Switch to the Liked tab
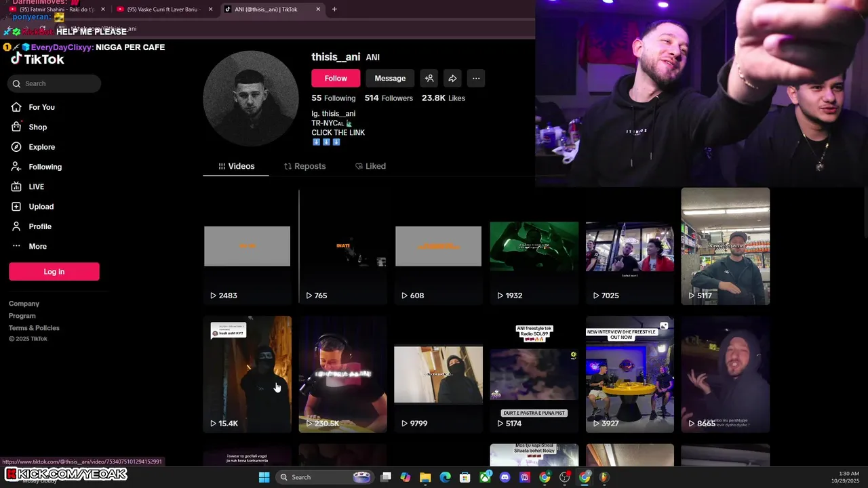 point(370,166)
